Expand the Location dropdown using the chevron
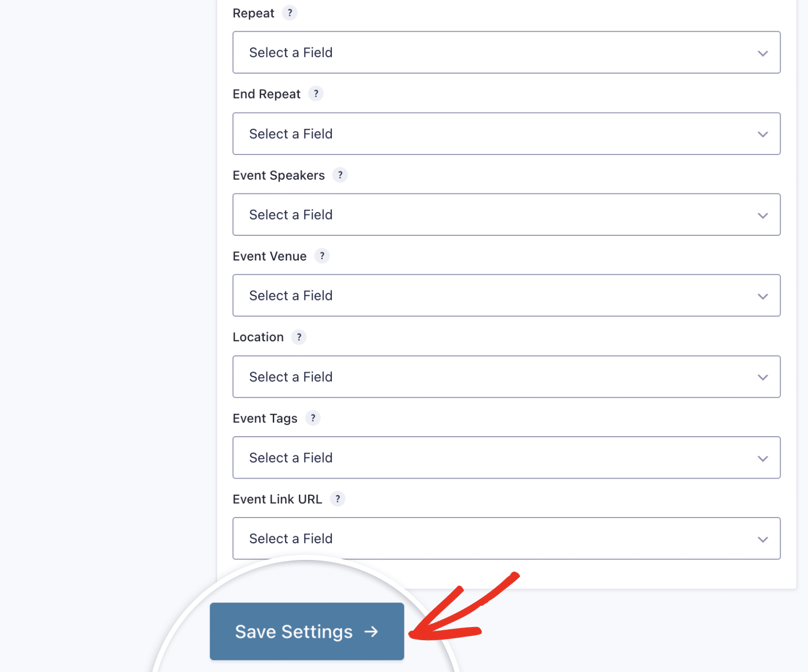The image size is (808, 672). coord(763,377)
